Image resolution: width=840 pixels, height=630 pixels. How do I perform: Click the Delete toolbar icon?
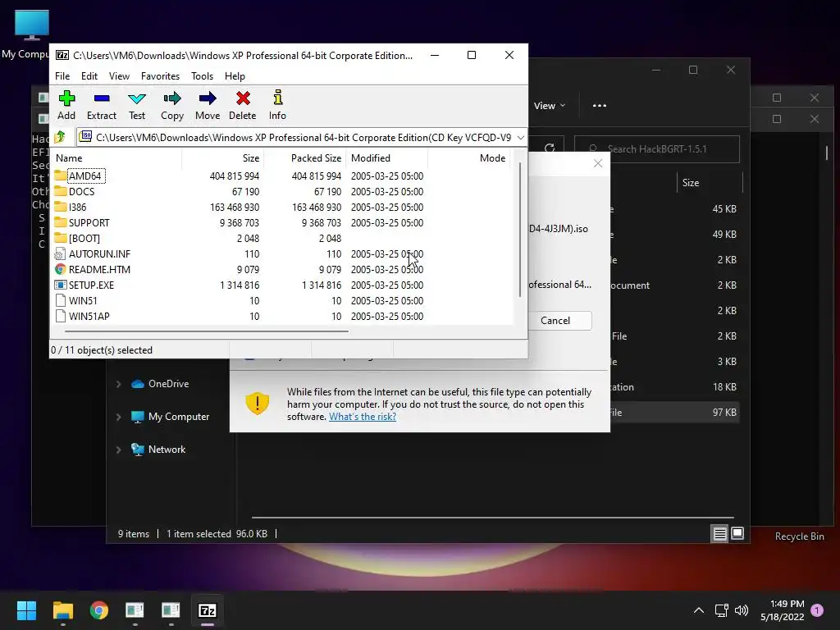[x=243, y=105]
